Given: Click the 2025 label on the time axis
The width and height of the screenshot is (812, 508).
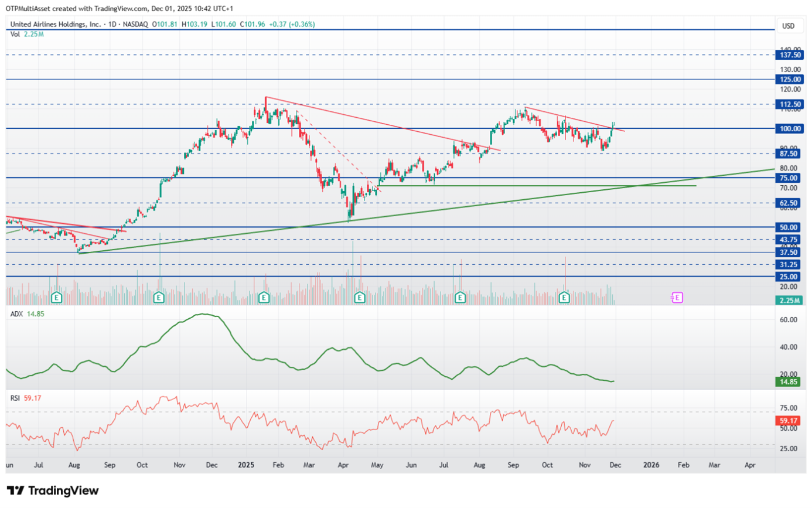Looking at the screenshot, I should [246, 465].
